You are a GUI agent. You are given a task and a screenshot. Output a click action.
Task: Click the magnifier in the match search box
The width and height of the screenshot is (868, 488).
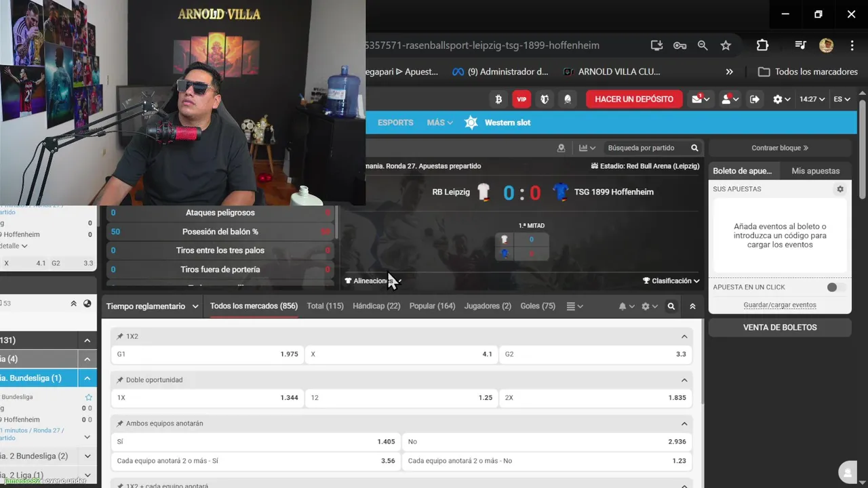(694, 148)
